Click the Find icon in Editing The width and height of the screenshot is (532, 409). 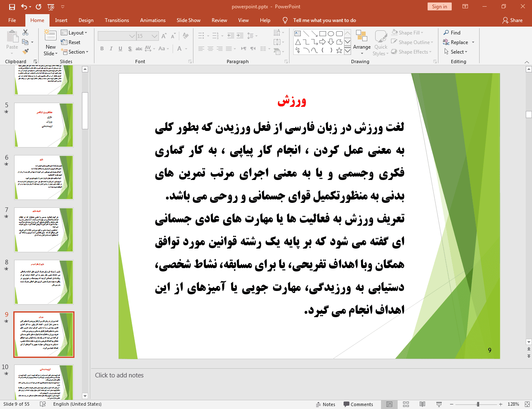point(452,33)
